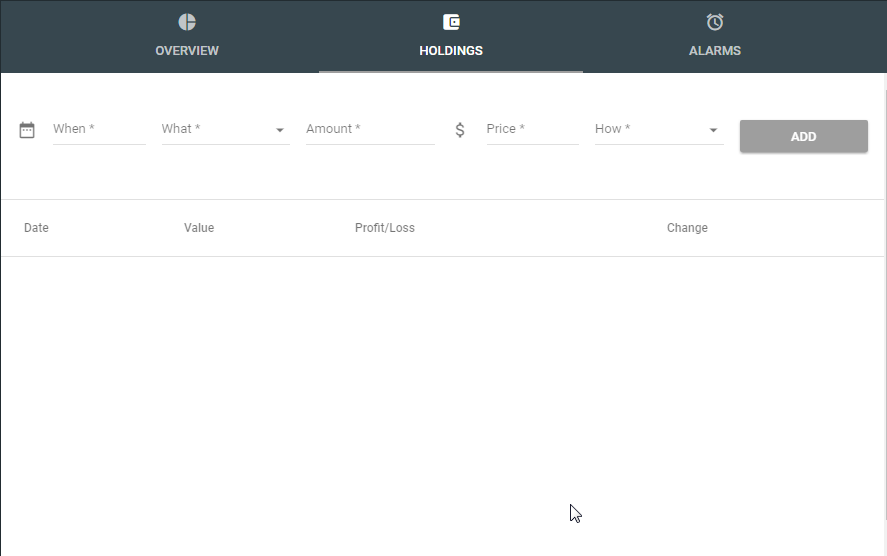Select the HOLDINGS tab label
Screen dimensions: 887x556
point(451,50)
